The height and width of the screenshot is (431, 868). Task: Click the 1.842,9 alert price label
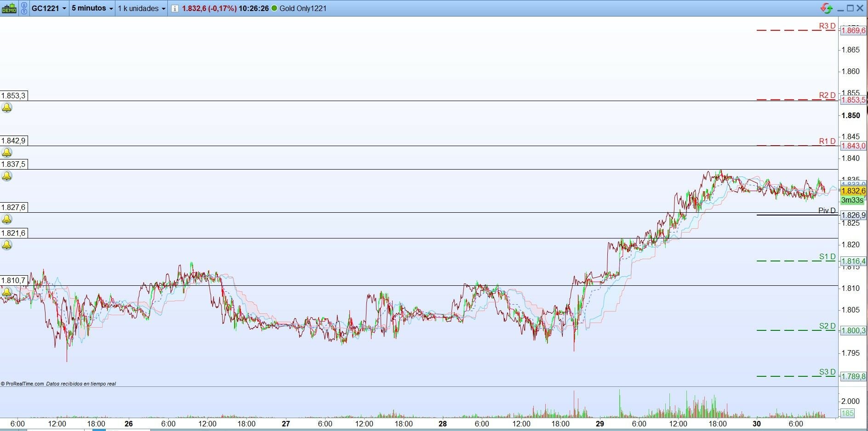pyautogui.click(x=13, y=141)
